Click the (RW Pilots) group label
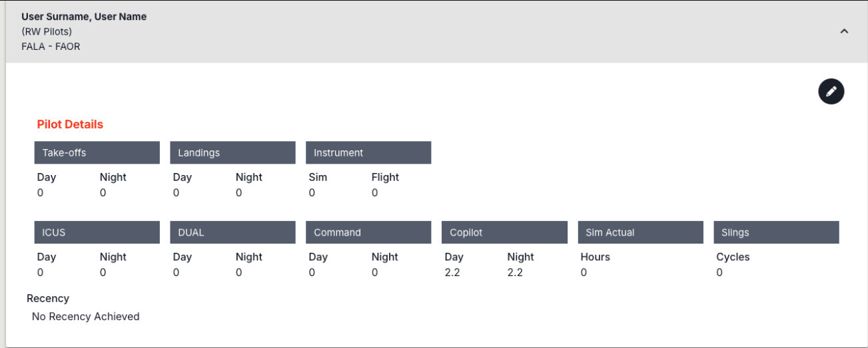Viewport: 868px width, 348px height. (47, 31)
